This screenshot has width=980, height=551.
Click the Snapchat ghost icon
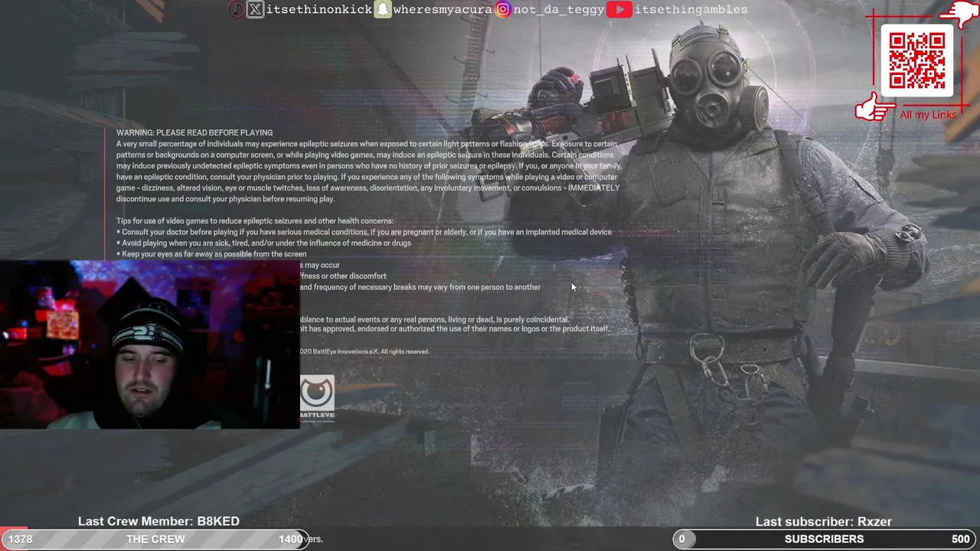click(382, 9)
